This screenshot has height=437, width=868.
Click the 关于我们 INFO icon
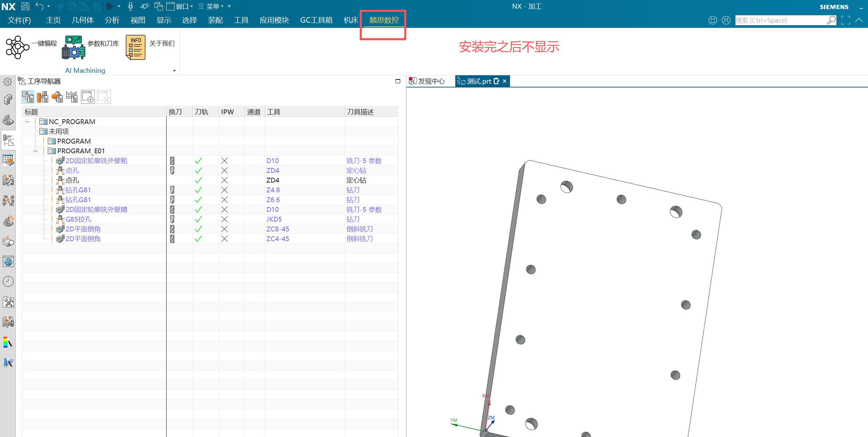point(135,47)
